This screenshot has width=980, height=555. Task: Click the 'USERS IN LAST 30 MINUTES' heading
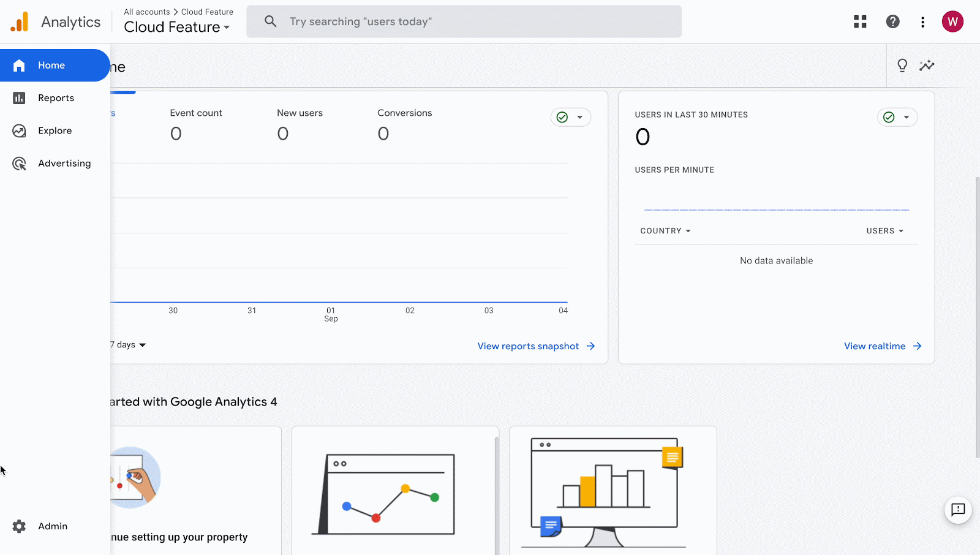(x=691, y=115)
